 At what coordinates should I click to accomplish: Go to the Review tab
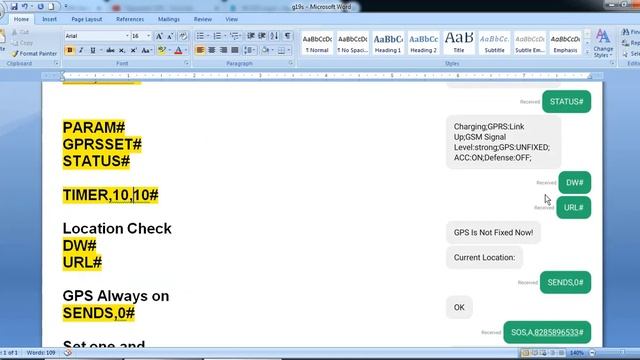(202, 19)
